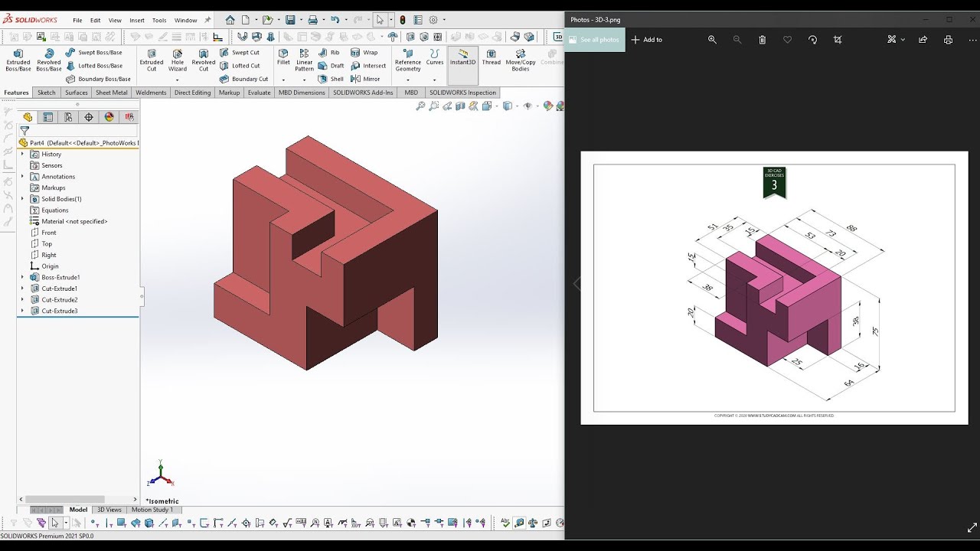Expand the Cut-Extrude3 feature

22,311
